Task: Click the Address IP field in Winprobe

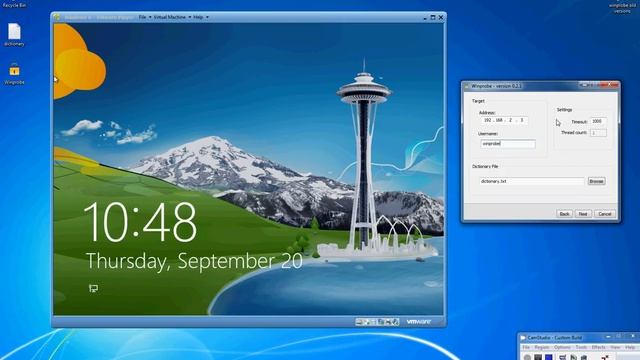Action: point(504,120)
